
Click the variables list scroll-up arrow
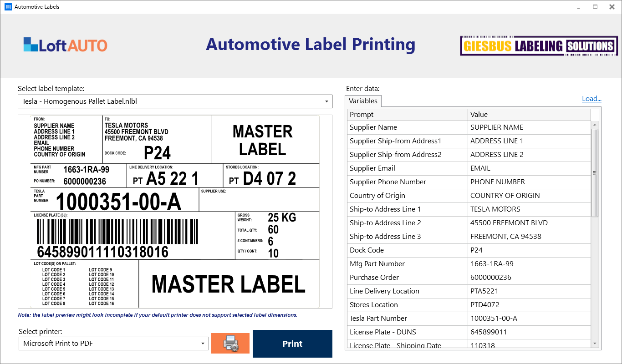click(595, 125)
